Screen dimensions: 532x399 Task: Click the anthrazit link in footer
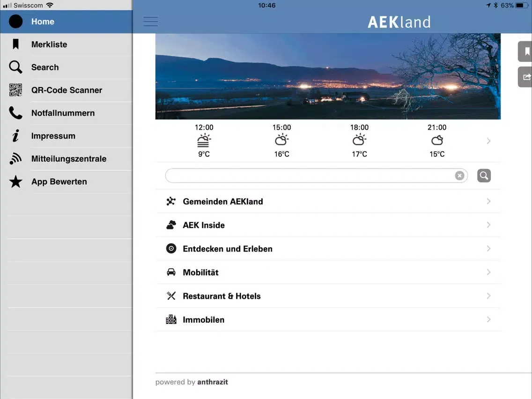[x=213, y=382]
